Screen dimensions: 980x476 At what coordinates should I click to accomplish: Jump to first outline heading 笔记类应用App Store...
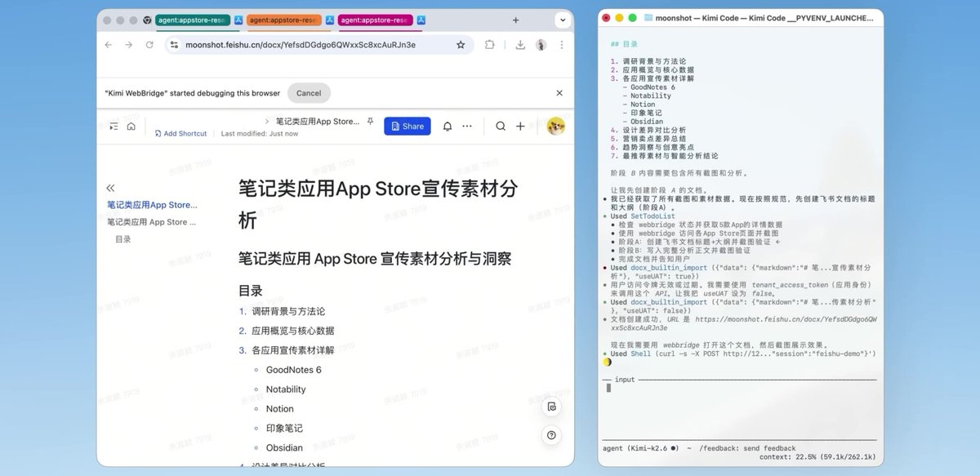click(153, 205)
